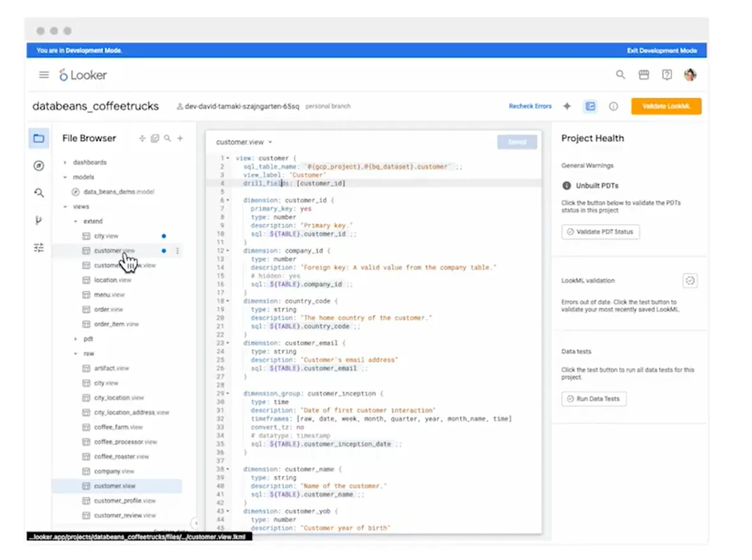The width and height of the screenshot is (752, 560).
Task: Select the File Browser folder icon in sidebar
Action: click(39, 139)
